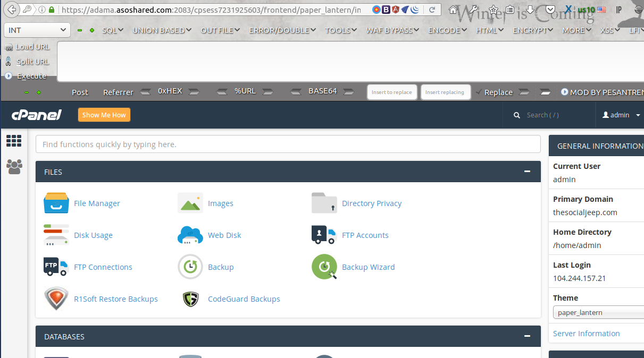The height and width of the screenshot is (358, 644).
Task: Click the HackBar URL text area
Action: (x=350, y=61)
